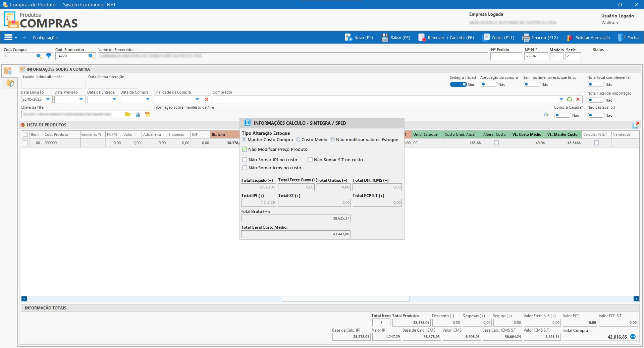Image resolution: width=644 pixels, height=348 pixels.
Task: Click the green refresh icon in Comprador
Action: click(570, 99)
